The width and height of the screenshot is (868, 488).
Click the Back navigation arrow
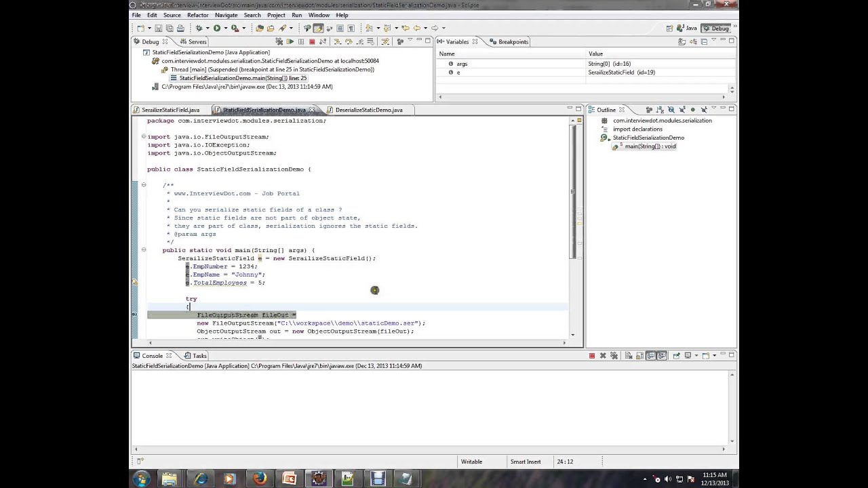tap(417, 28)
